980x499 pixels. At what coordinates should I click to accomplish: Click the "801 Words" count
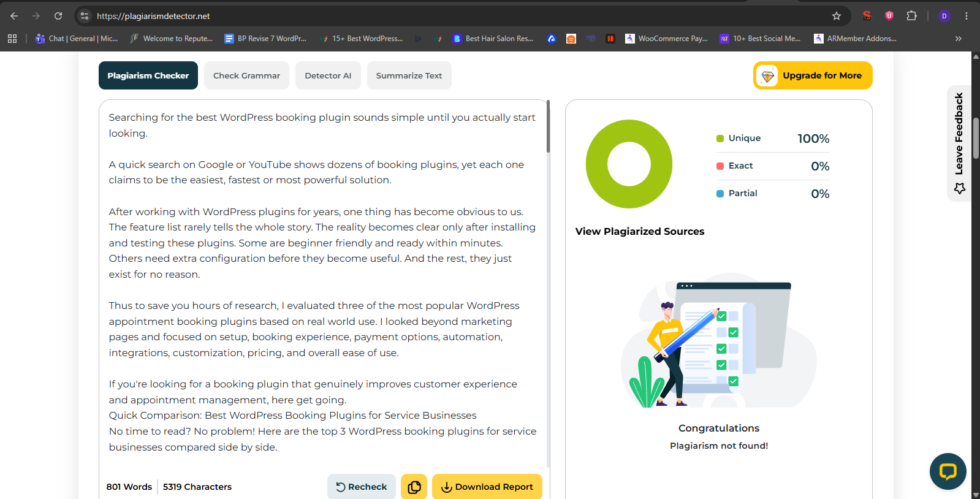pyautogui.click(x=129, y=487)
